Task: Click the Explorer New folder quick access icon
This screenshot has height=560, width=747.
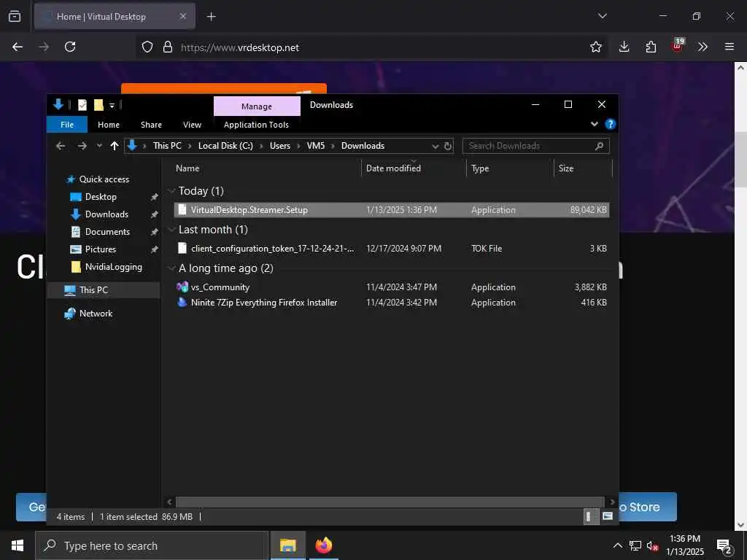Action: click(x=98, y=105)
